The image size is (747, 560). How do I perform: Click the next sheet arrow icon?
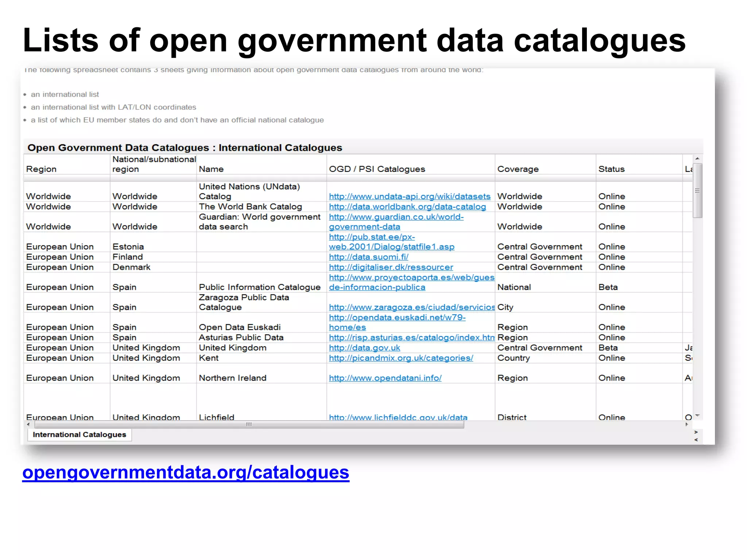(x=696, y=432)
